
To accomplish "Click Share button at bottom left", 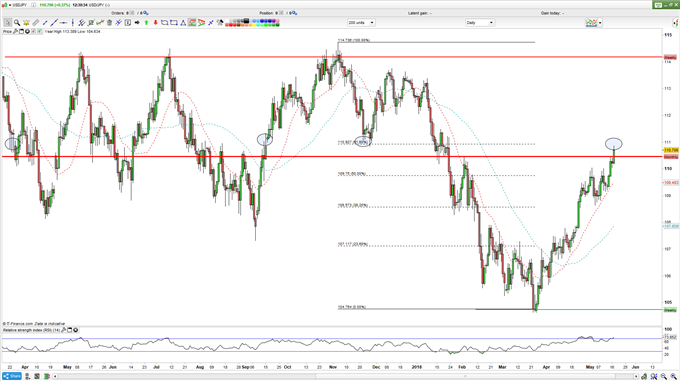I will pos(12,376).
